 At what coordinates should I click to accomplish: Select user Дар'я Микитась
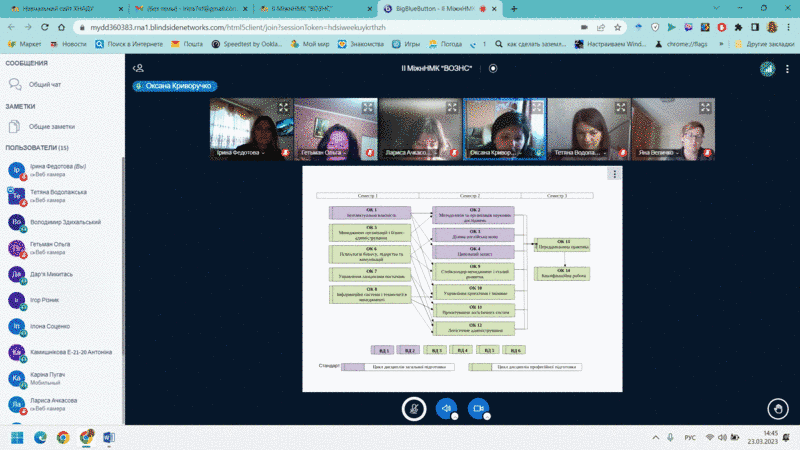click(x=61, y=274)
